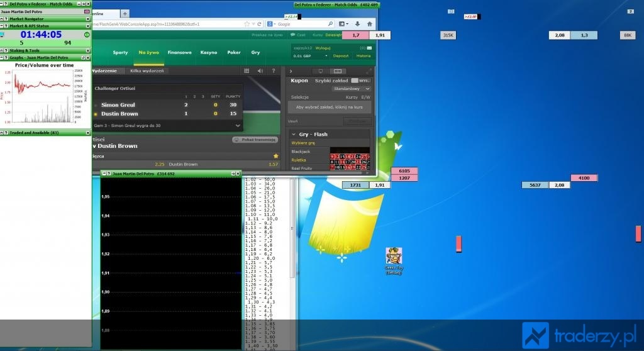Click the computer connection icon beside the timer
The height and width of the screenshot is (351, 644).
[x=2, y=35]
